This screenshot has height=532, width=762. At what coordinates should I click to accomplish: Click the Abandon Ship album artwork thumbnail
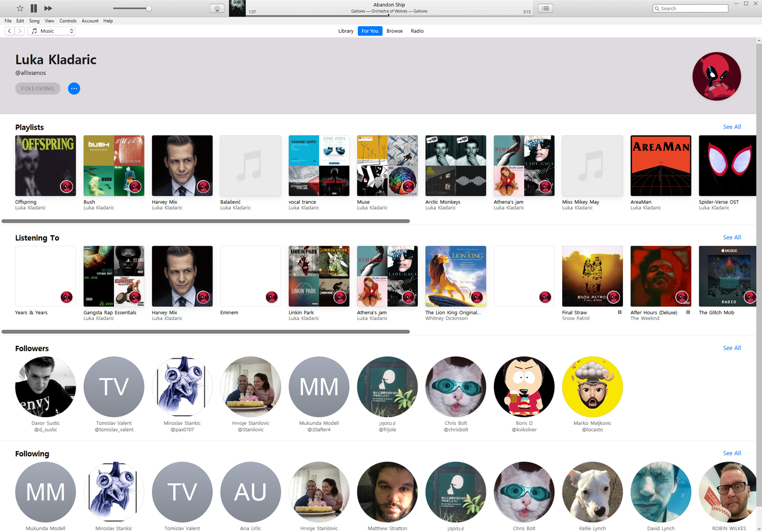[x=237, y=8]
